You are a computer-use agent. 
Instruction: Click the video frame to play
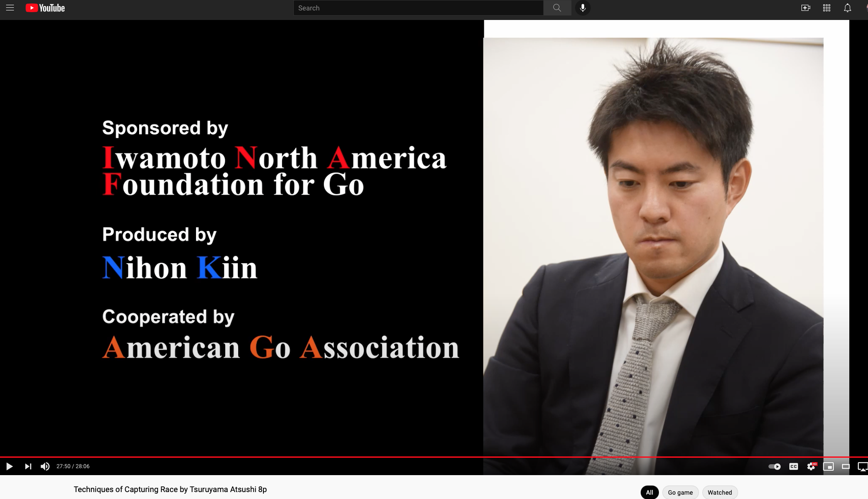(x=434, y=238)
